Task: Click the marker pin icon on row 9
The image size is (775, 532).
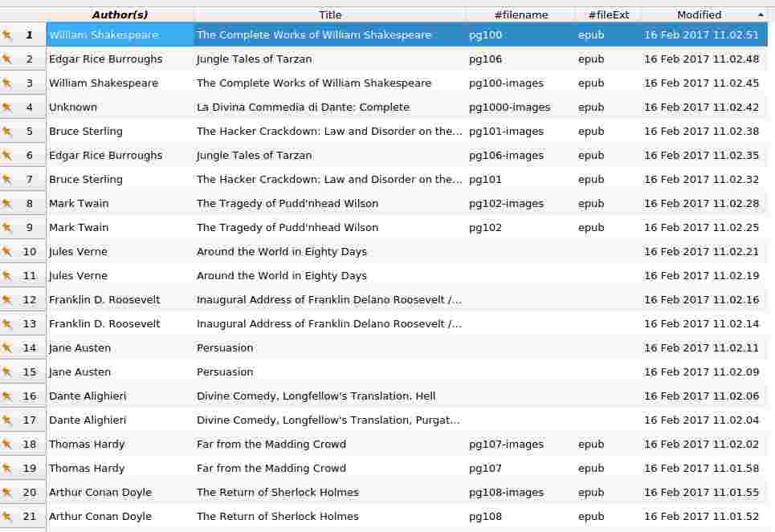Action: 6,227
